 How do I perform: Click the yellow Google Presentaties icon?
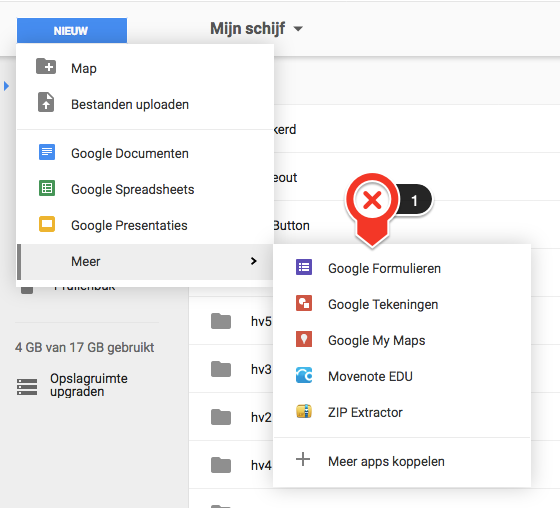(47, 224)
